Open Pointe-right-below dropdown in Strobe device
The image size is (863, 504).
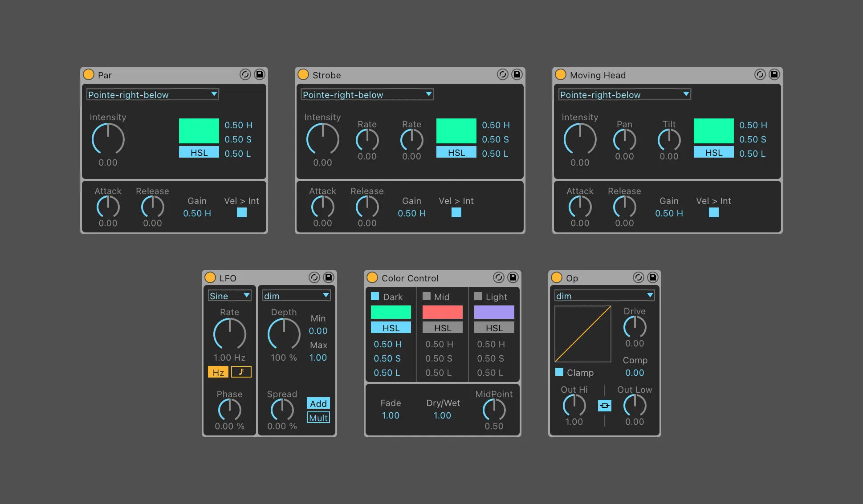(367, 94)
